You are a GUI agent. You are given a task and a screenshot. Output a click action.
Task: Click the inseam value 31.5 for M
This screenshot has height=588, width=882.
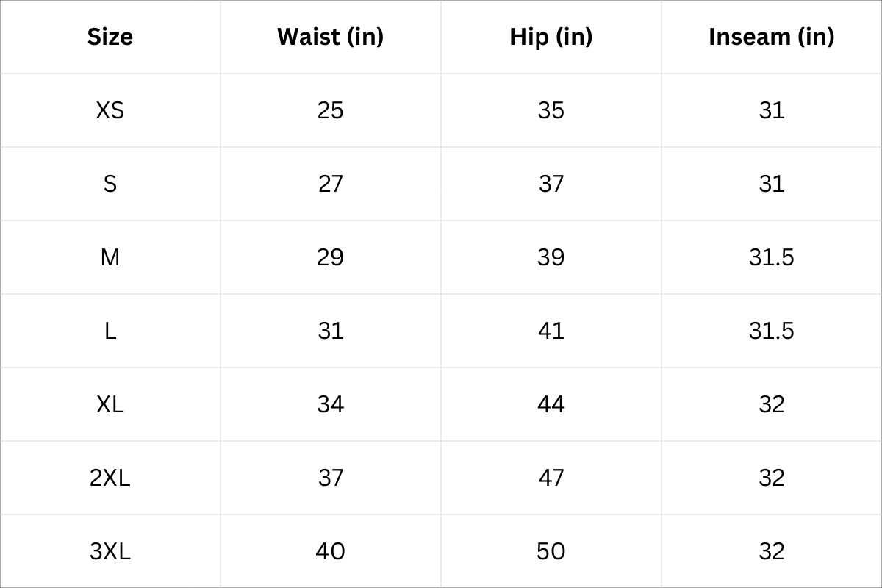tap(771, 257)
